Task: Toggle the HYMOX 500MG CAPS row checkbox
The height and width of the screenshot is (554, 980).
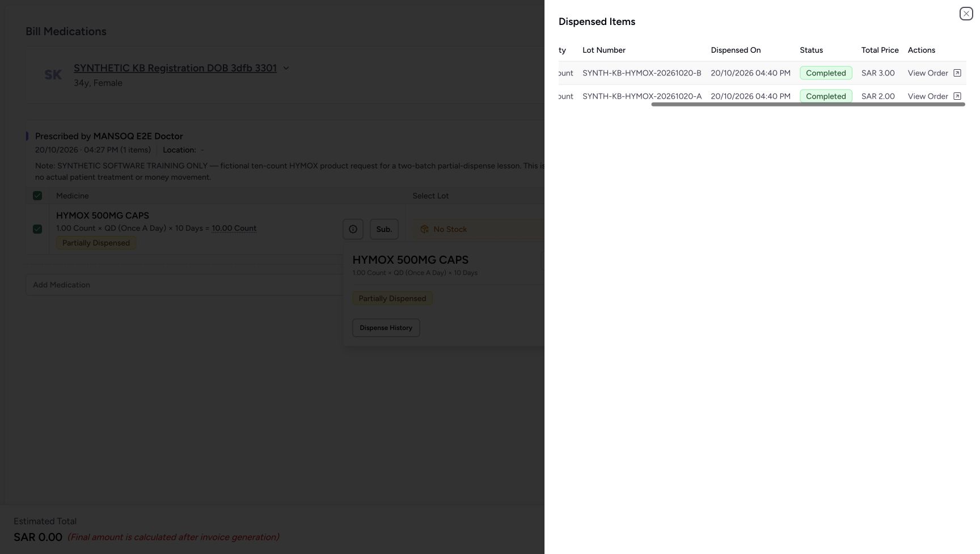Action: (37, 229)
